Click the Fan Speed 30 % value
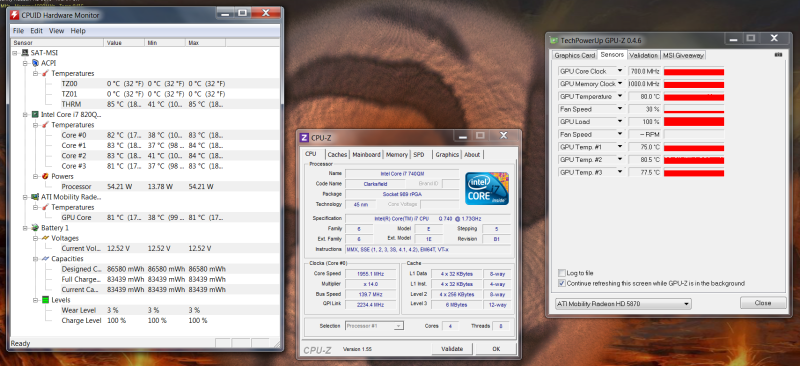Image resolution: width=800 pixels, height=366 pixels. (x=644, y=109)
